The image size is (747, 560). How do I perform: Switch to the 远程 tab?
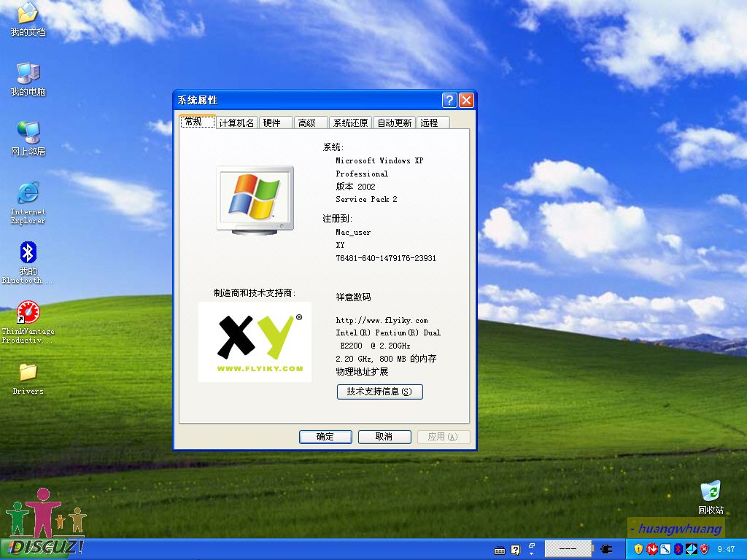click(x=433, y=122)
